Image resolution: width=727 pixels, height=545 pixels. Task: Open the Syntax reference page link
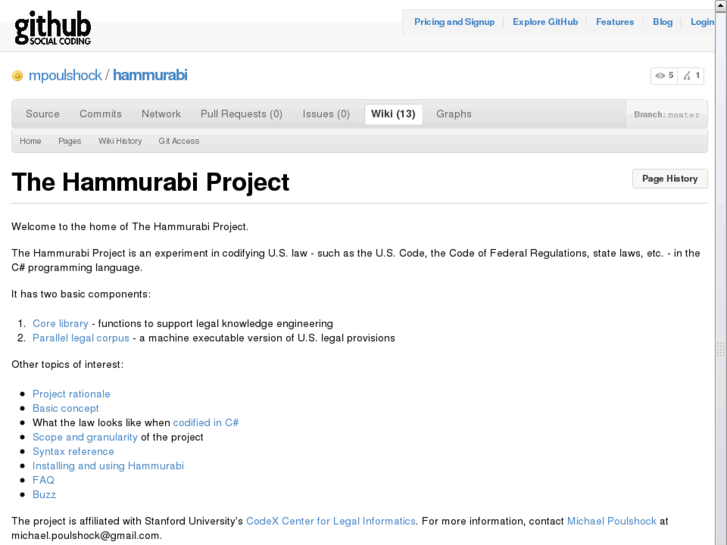[x=73, y=451]
